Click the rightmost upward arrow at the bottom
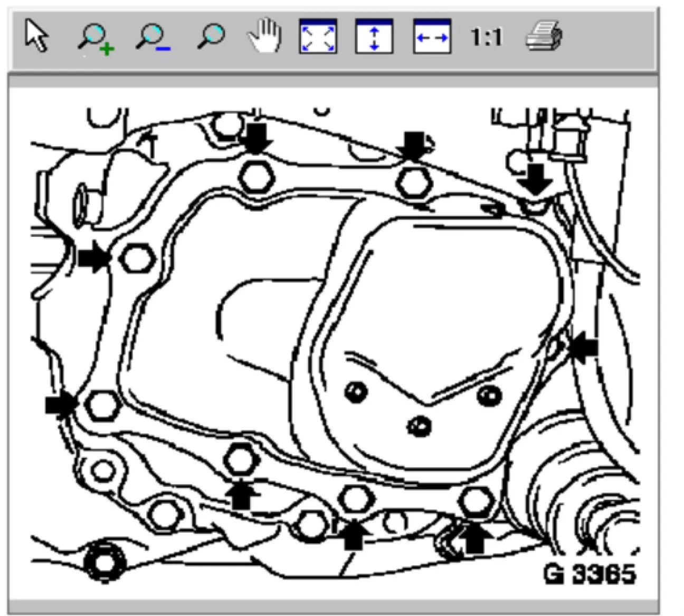Image resolution: width=684 pixels, height=616 pixels. pos(475,538)
